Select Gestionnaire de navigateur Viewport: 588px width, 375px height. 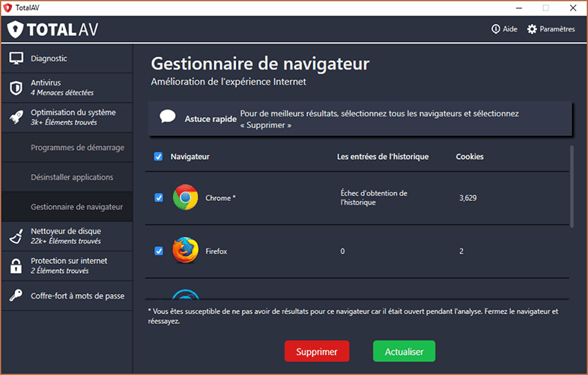point(67,207)
